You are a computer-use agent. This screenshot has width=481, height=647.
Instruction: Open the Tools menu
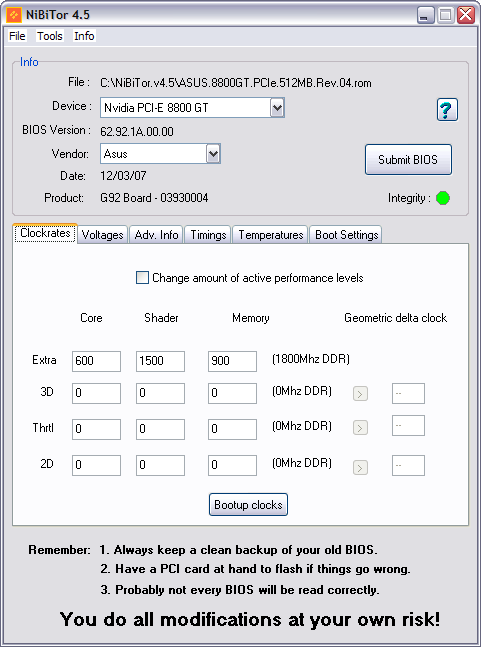pyautogui.click(x=50, y=36)
